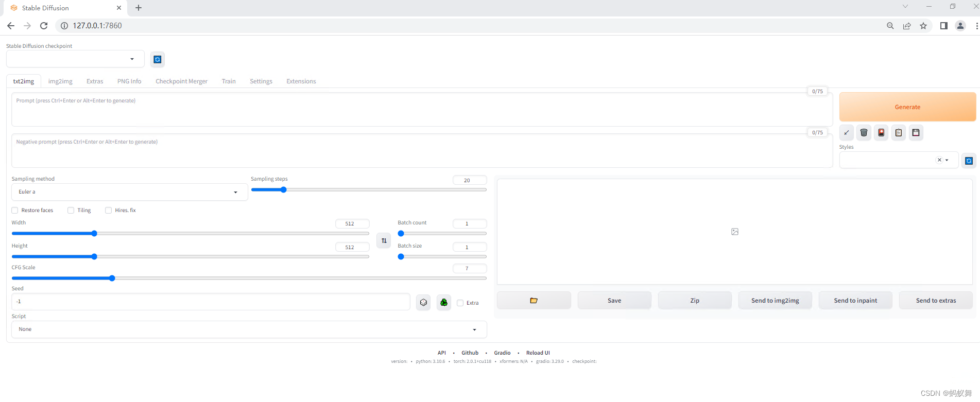
Task: Click the Height slider handle
Action: coord(94,257)
